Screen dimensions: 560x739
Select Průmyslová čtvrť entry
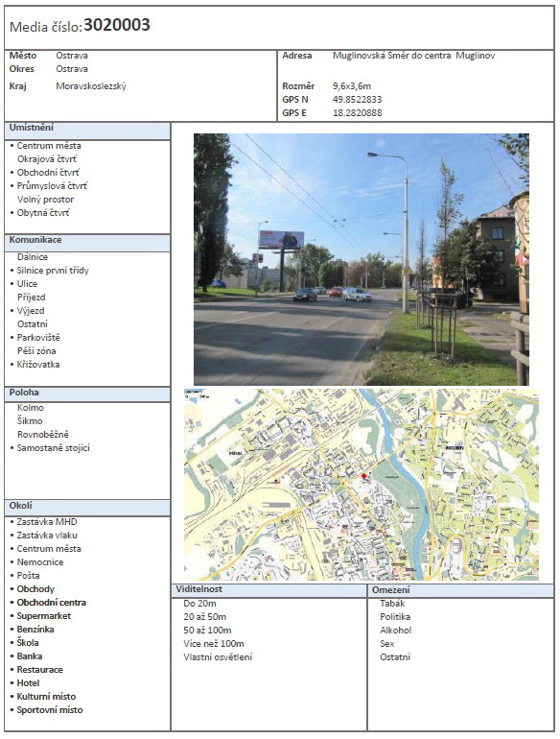pos(52,186)
